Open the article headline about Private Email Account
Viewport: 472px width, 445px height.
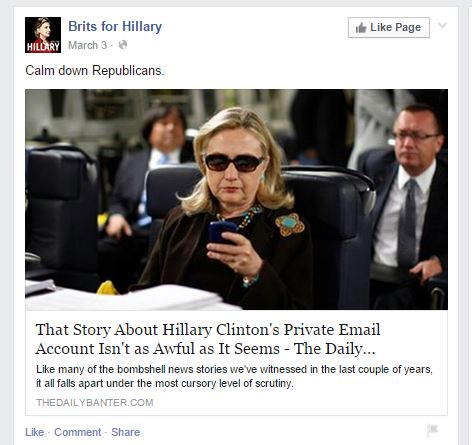click(x=208, y=339)
